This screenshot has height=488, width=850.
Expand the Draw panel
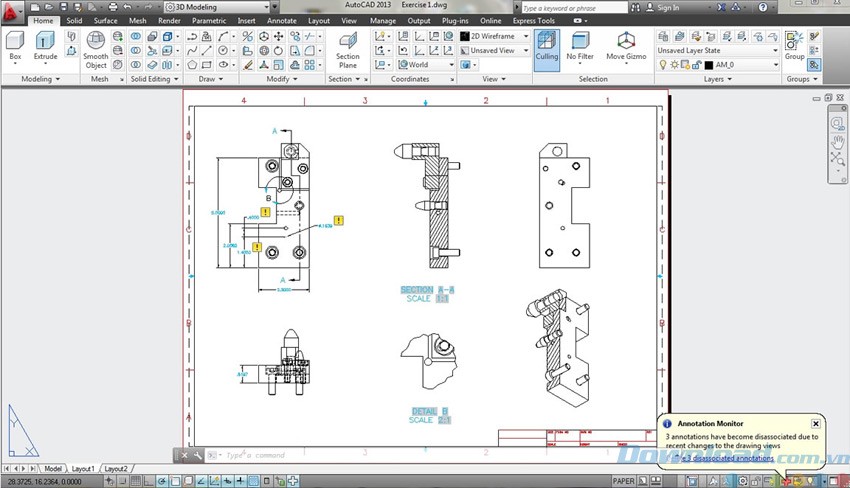(x=210, y=79)
